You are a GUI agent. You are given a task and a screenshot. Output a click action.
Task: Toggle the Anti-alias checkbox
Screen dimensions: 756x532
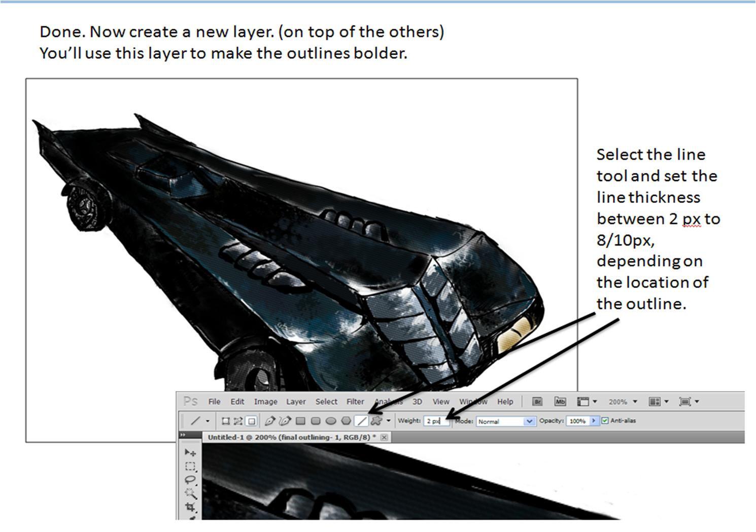[605, 420]
